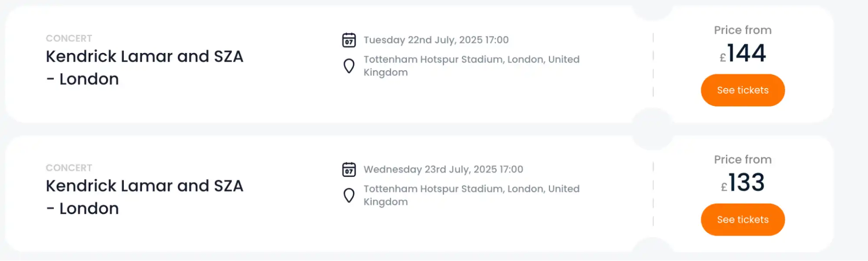Click the Tottenham Hotspur Stadium address on top card
The width and height of the screenshot is (868, 261).
point(472,66)
